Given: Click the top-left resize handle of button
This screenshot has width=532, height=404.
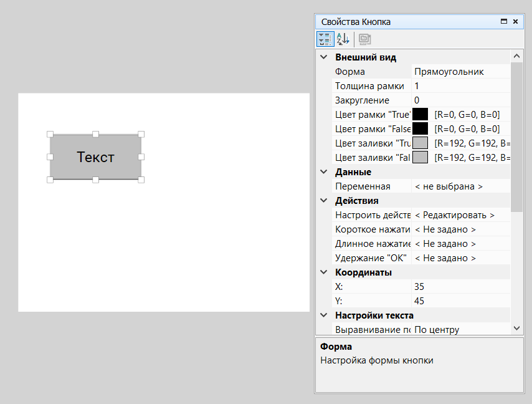Looking at the screenshot, I should pos(50,134).
